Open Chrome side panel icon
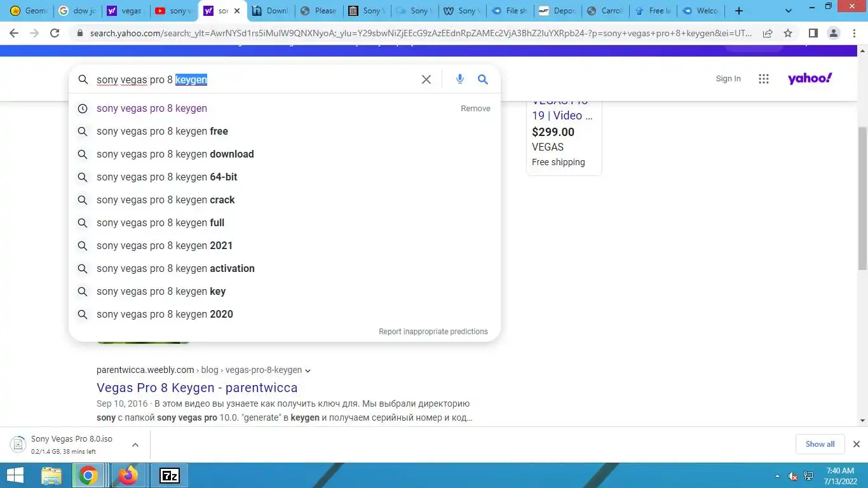Image resolution: width=868 pixels, height=488 pixels. [x=813, y=33]
